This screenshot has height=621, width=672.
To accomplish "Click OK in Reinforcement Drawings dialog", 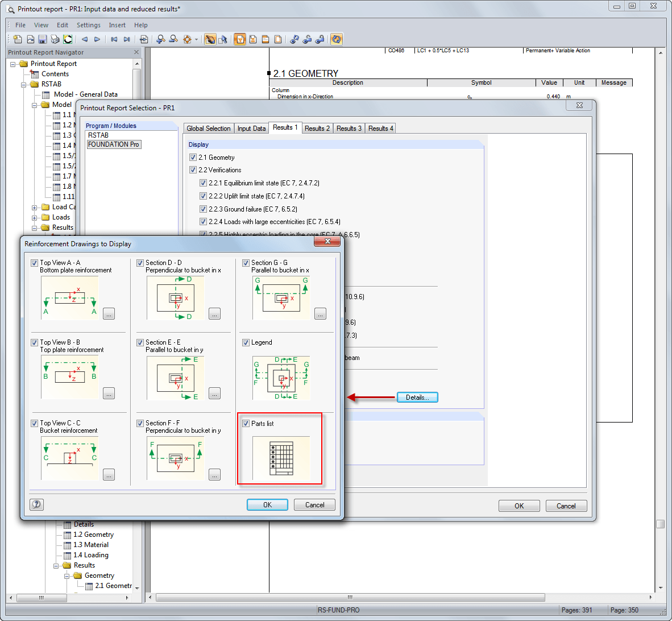I will pos(267,505).
